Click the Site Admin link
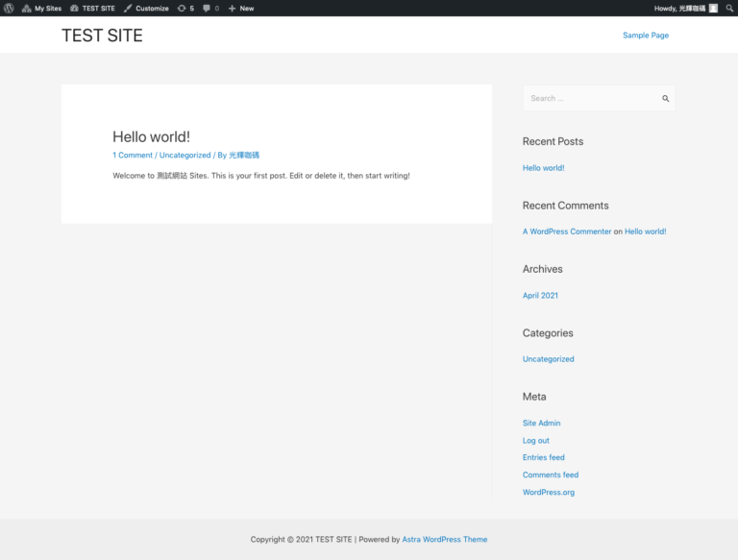The image size is (738, 560). (x=541, y=423)
